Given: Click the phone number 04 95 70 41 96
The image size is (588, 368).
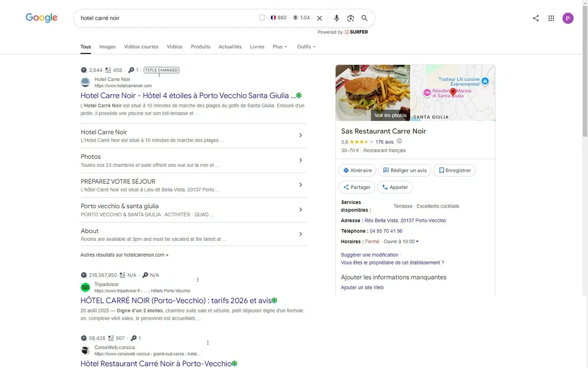Looking at the screenshot, I should pos(386,231).
